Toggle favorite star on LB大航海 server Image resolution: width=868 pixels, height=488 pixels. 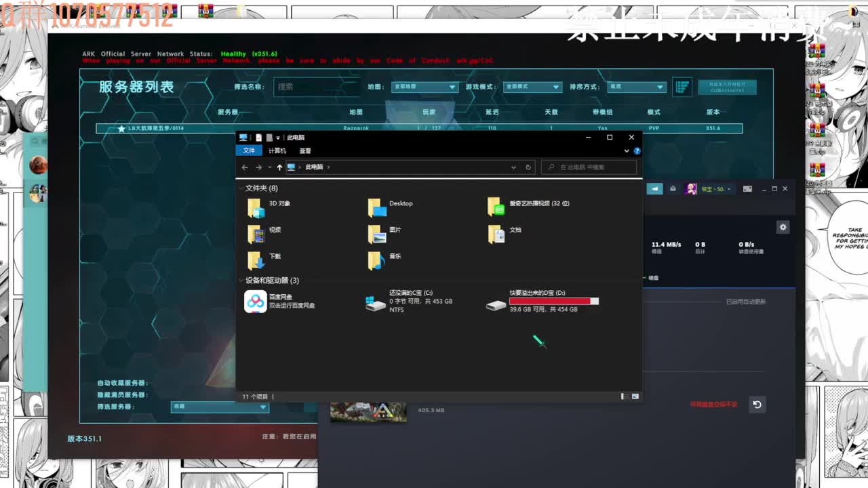[121, 128]
